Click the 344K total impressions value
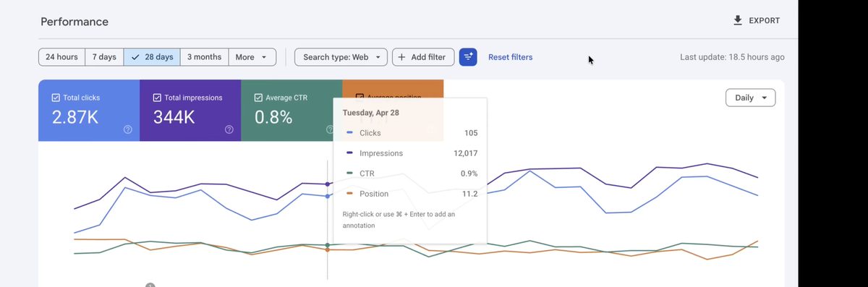This screenshot has height=287, width=868. coord(174,116)
